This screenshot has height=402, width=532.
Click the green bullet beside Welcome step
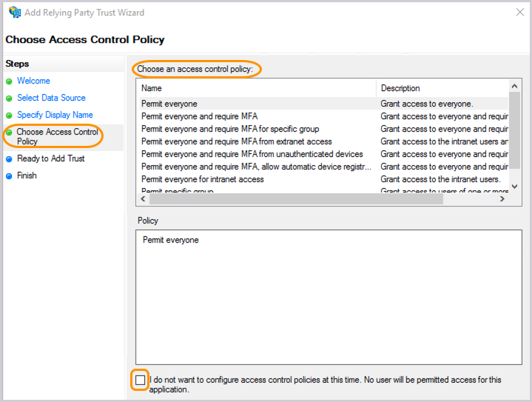(x=9, y=81)
